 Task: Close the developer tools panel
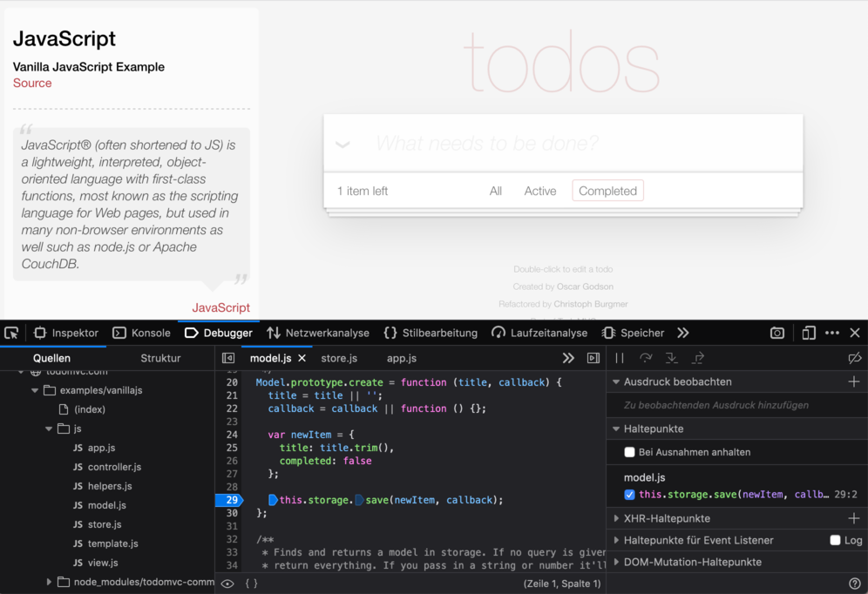pos(855,333)
